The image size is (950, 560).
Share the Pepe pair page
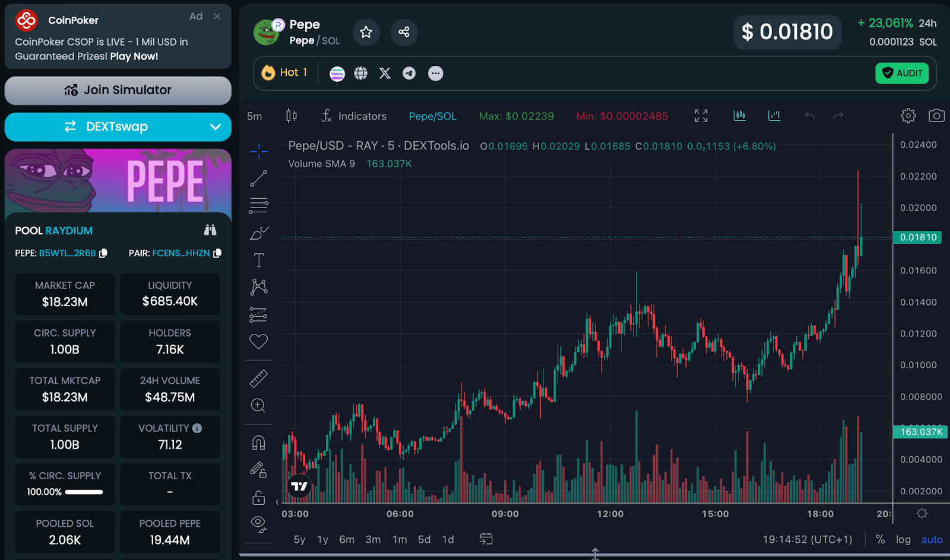click(x=404, y=32)
